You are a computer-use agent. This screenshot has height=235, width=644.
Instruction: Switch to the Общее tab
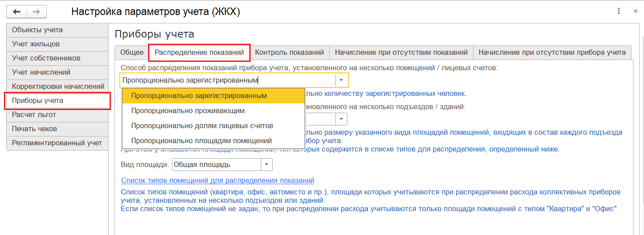(132, 53)
